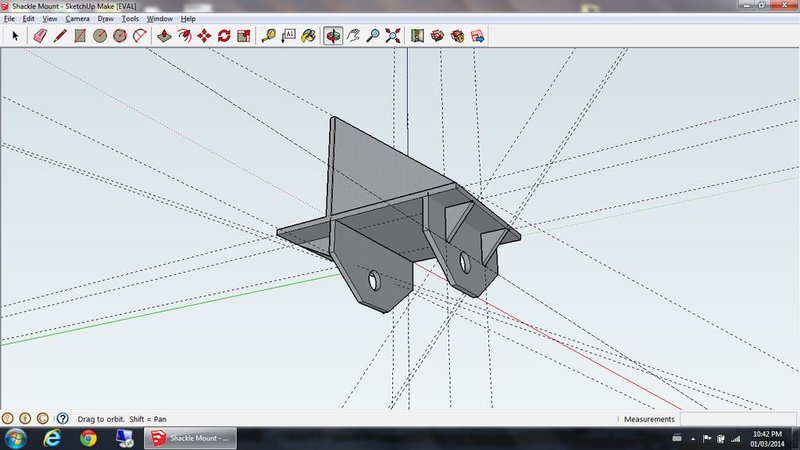Click the sign-in status bar icon

coord(43,419)
